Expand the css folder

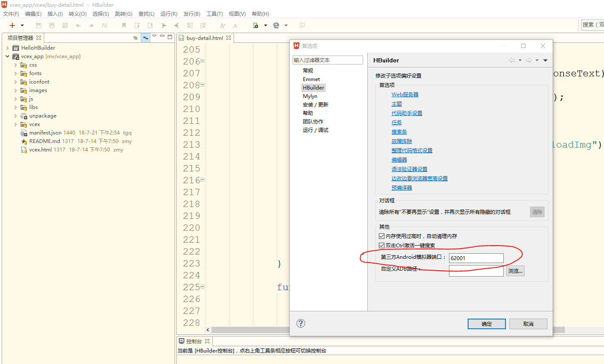[x=16, y=65]
